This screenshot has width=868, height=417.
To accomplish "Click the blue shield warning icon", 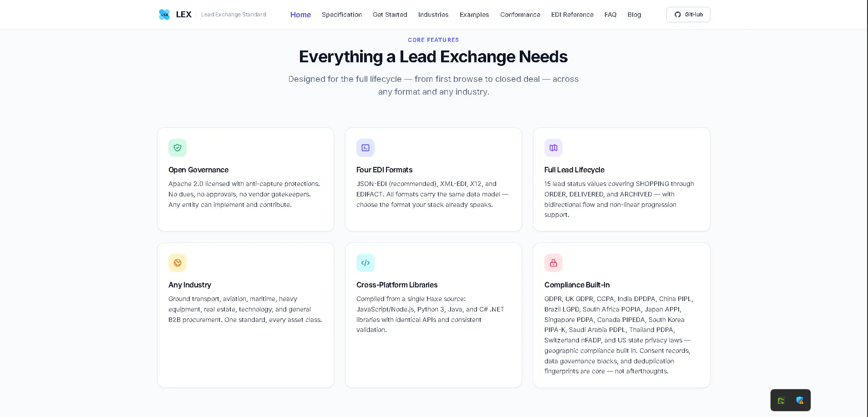I will tap(800, 401).
